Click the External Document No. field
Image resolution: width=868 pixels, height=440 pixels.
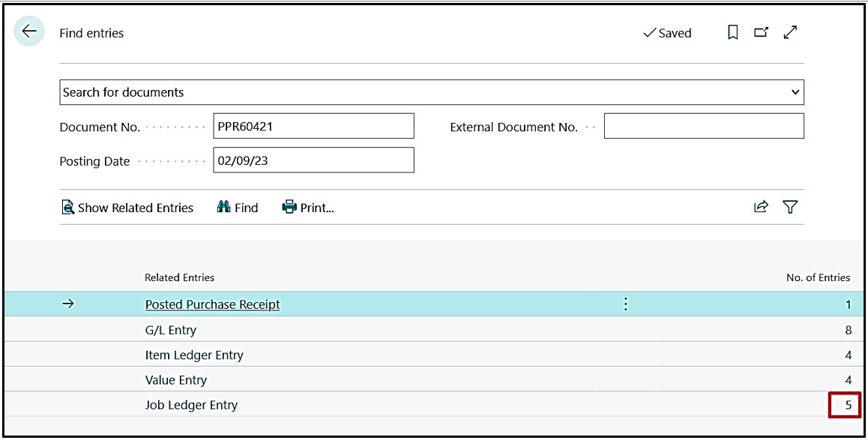[x=703, y=127]
